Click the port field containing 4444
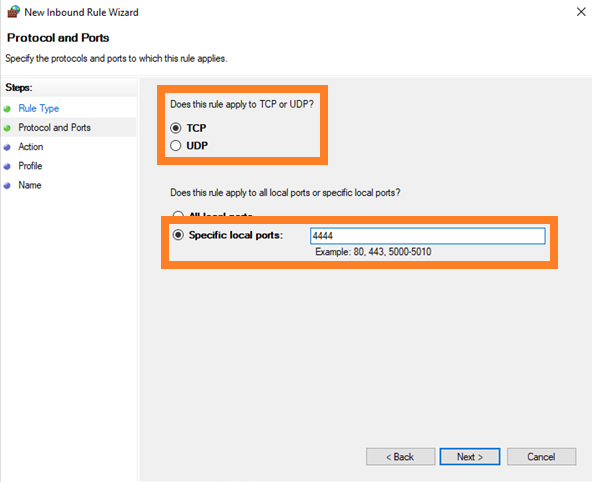This screenshot has height=482, width=592. pyautogui.click(x=428, y=236)
